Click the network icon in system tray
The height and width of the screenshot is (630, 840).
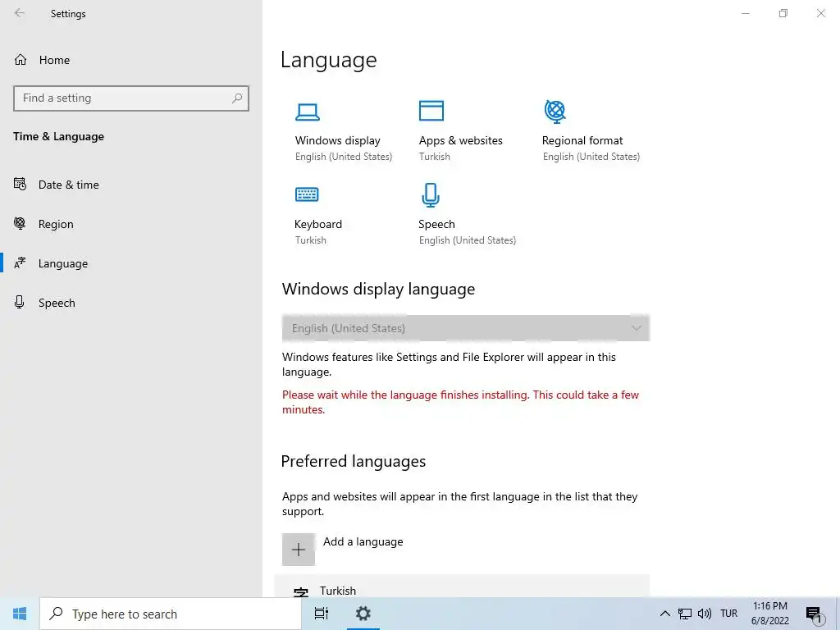coord(685,614)
